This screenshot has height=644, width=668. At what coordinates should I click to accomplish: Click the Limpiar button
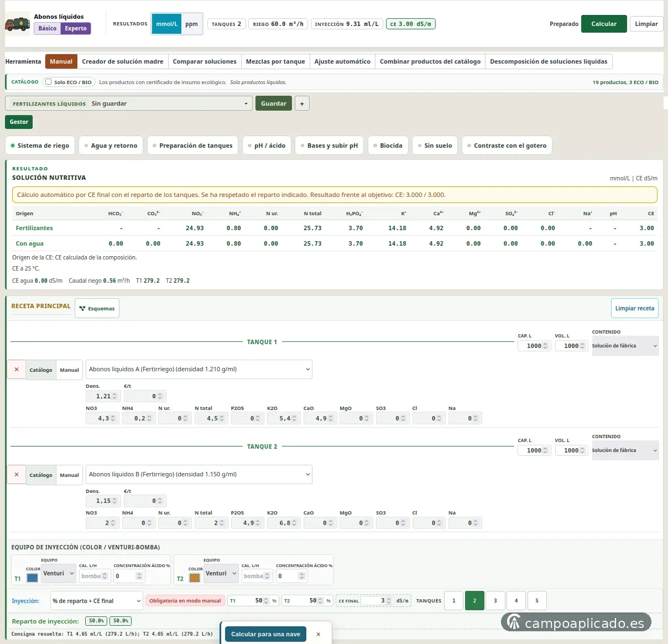646,24
